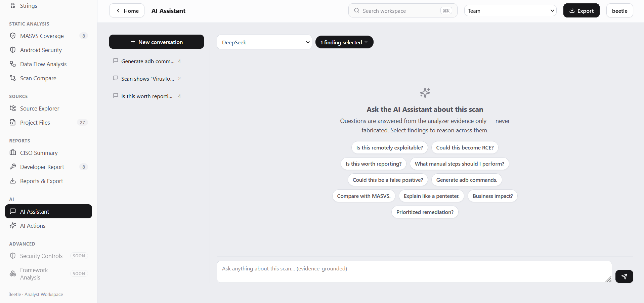This screenshot has width=644, height=303.
Task: Click the Android Security shield icon
Action: [x=13, y=50]
